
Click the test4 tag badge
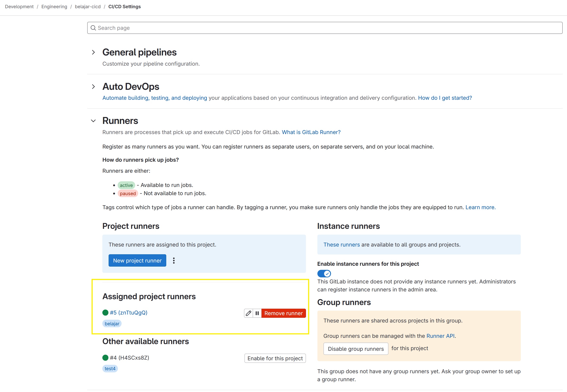(110, 369)
